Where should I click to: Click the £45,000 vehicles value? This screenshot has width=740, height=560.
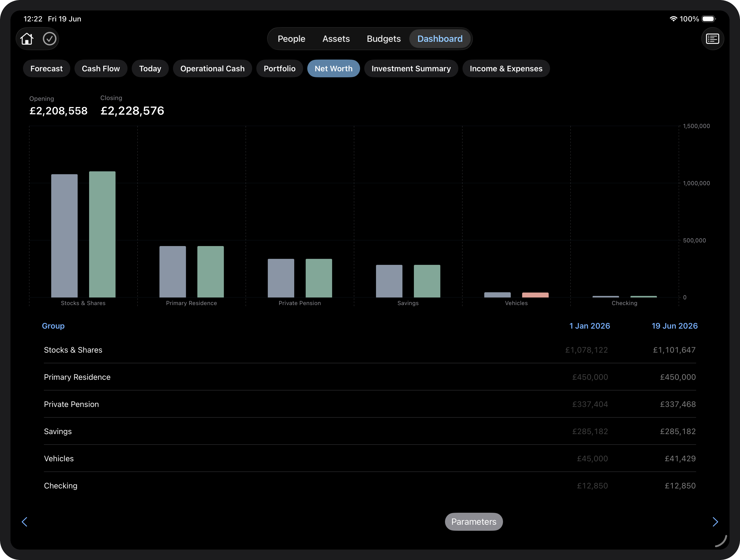click(x=592, y=459)
